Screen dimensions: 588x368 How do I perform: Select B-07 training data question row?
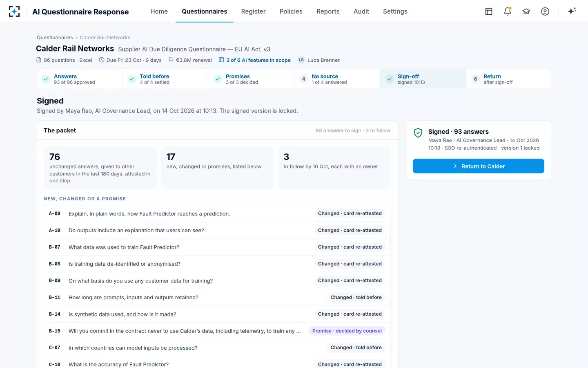[217, 247]
